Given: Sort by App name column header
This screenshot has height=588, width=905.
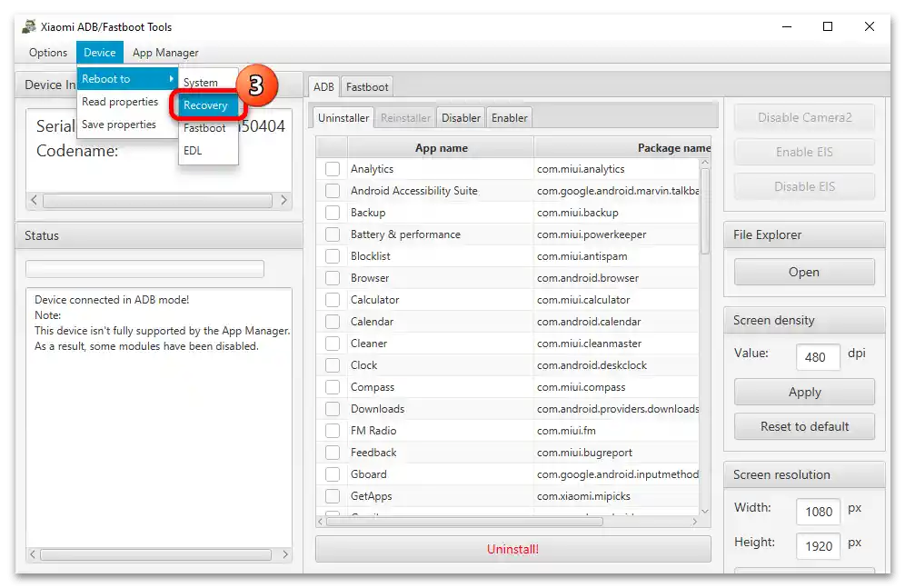Looking at the screenshot, I should coord(441,148).
